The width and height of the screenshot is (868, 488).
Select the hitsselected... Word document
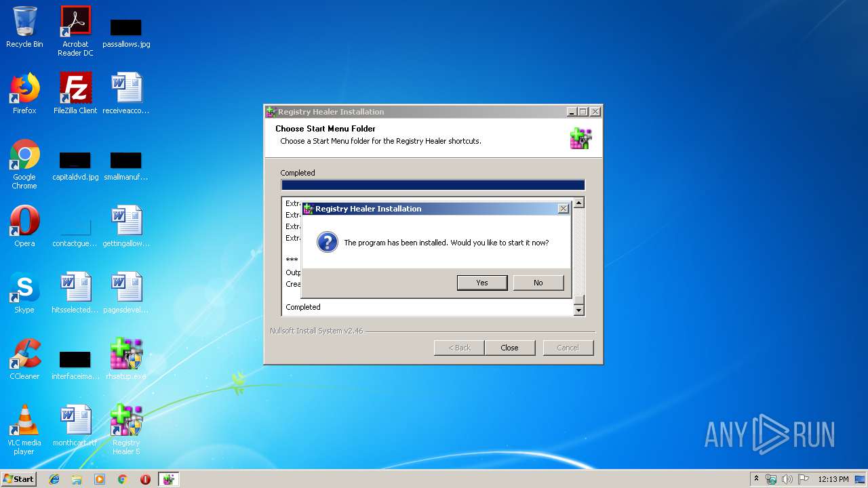point(75,293)
